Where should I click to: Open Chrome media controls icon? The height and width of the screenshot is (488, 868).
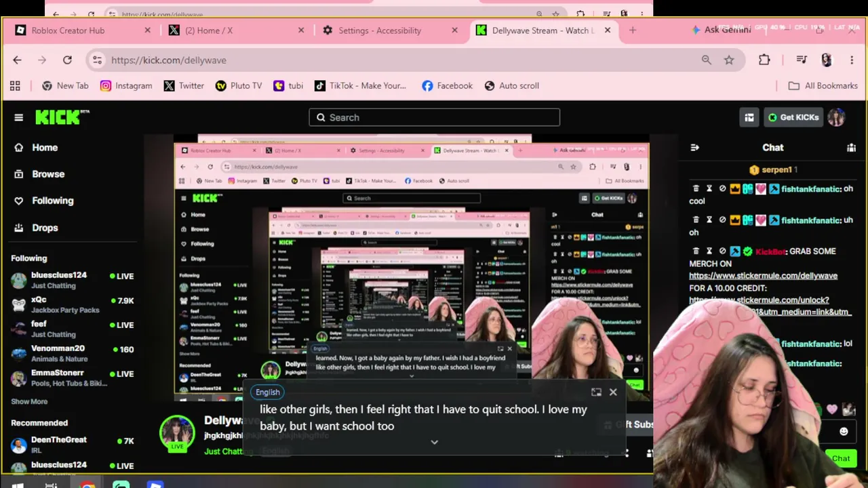pyautogui.click(x=802, y=60)
